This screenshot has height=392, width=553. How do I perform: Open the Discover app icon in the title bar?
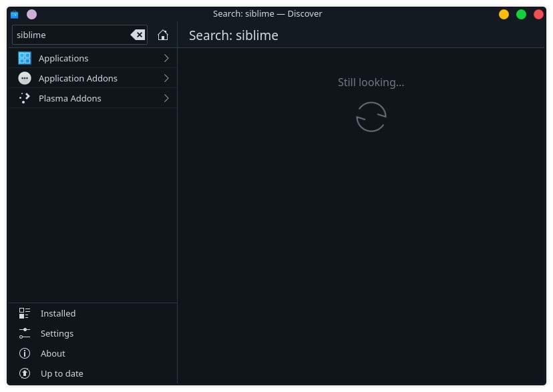(x=15, y=15)
